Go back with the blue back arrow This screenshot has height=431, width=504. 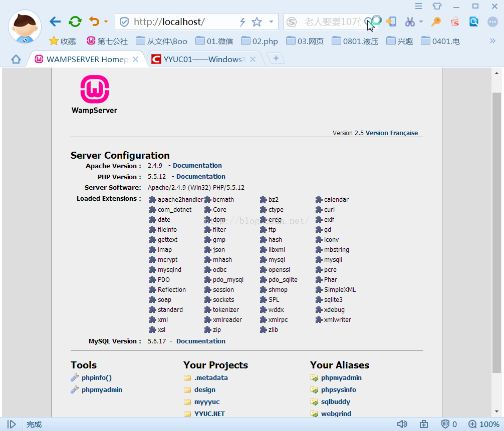[x=55, y=22]
